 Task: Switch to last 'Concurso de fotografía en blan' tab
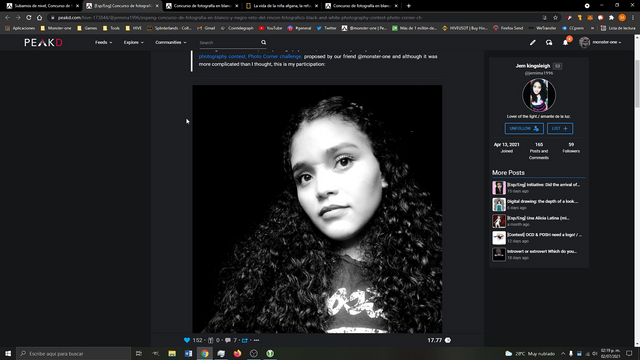coord(361,6)
